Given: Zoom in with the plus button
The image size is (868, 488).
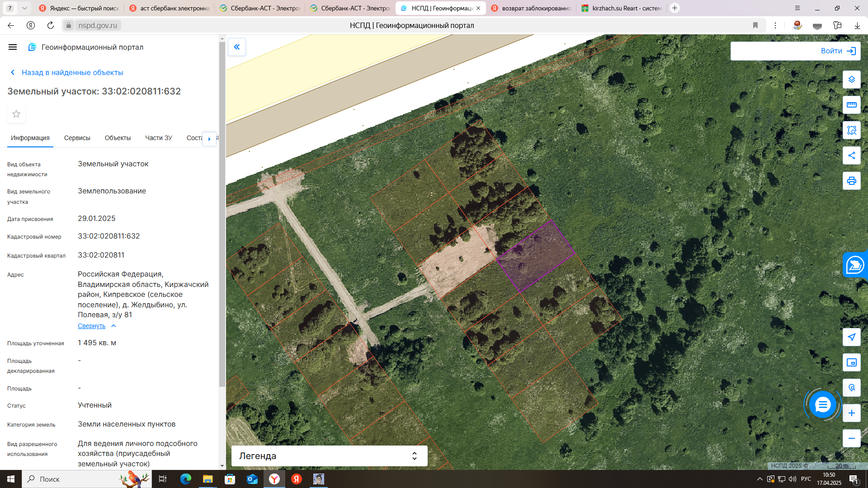Looking at the screenshot, I should pos(851,413).
